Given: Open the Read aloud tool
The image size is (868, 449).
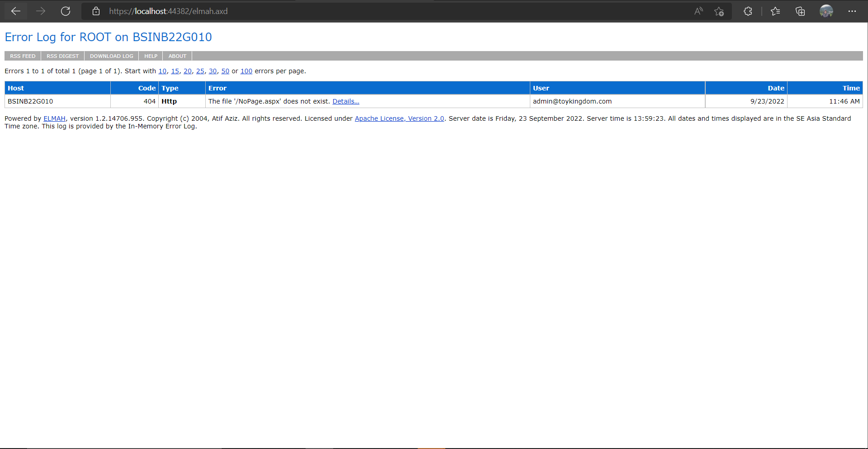Looking at the screenshot, I should pyautogui.click(x=698, y=11).
